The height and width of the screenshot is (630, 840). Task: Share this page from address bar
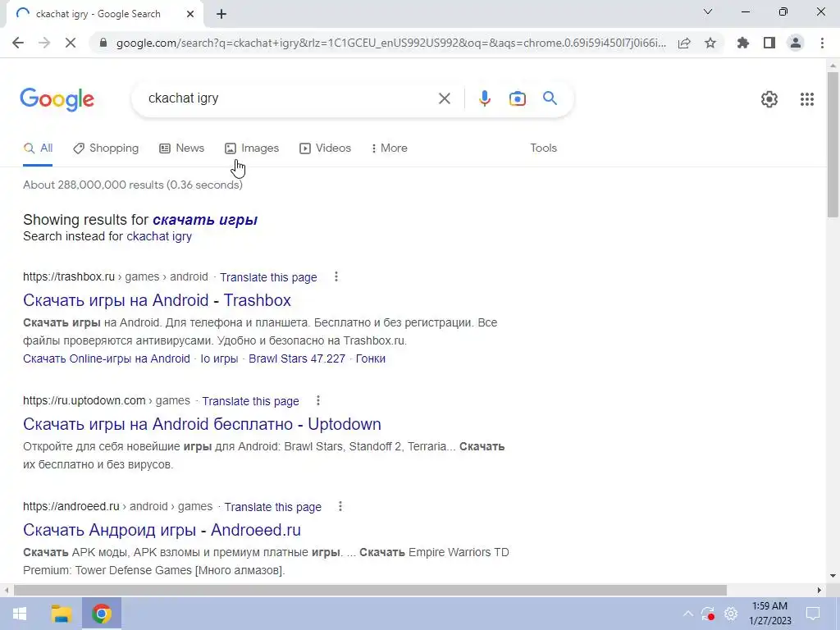tap(684, 43)
